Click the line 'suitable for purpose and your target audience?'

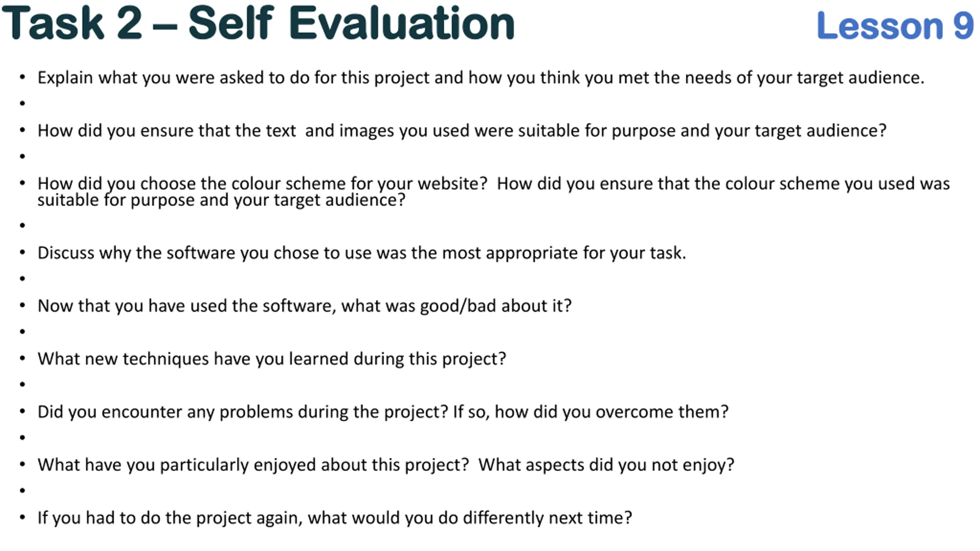point(221,200)
